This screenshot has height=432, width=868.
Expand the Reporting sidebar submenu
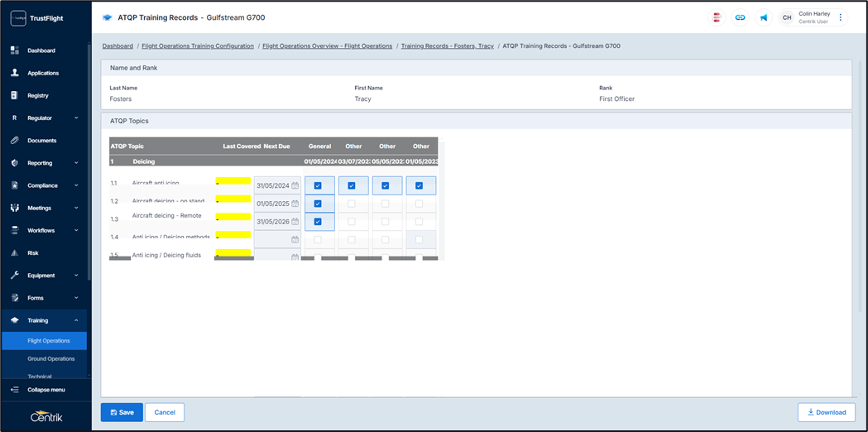(x=76, y=163)
